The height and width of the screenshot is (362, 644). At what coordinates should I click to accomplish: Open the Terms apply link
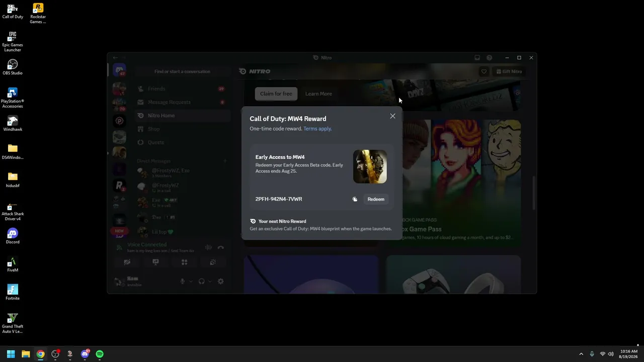click(317, 129)
